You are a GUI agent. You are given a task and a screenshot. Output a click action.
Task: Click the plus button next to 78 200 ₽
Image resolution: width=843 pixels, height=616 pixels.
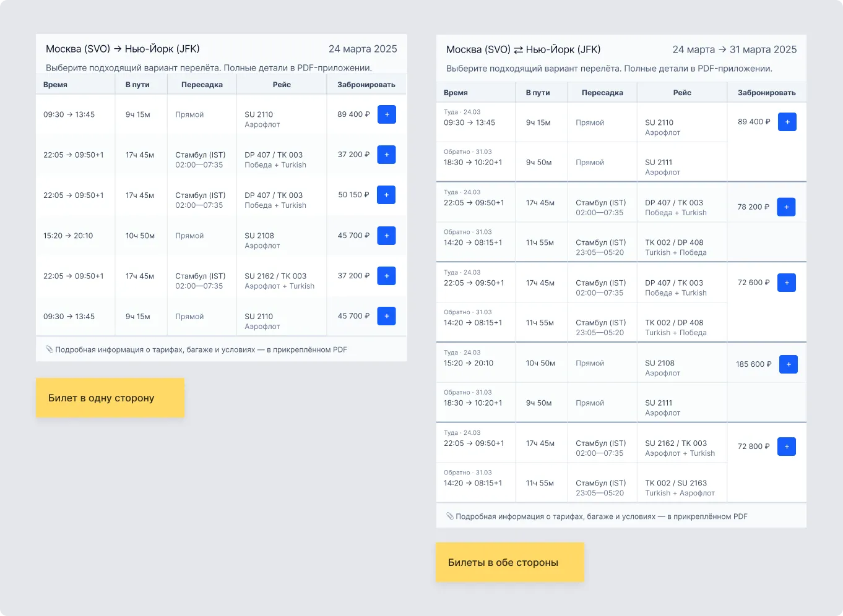pyautogui.click(x=786, y=207)
